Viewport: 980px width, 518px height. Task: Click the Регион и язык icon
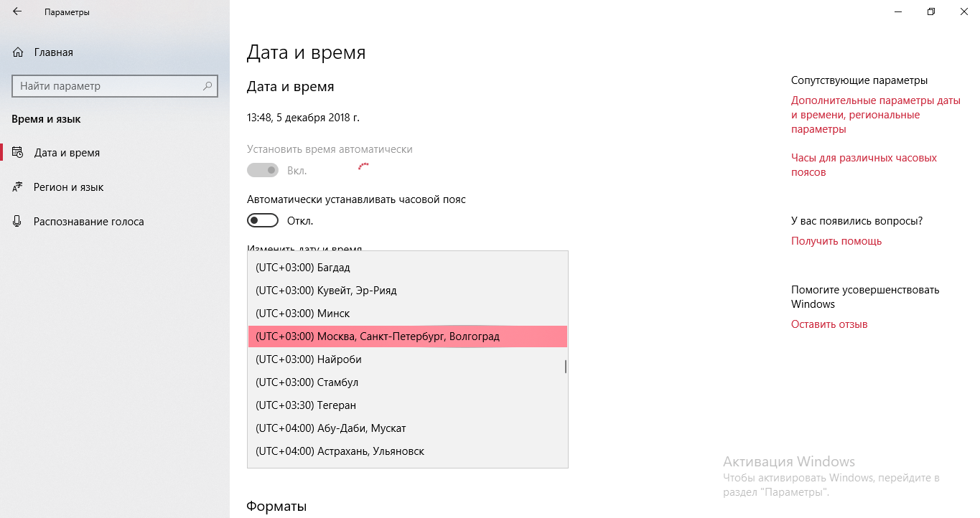[17, 187]
